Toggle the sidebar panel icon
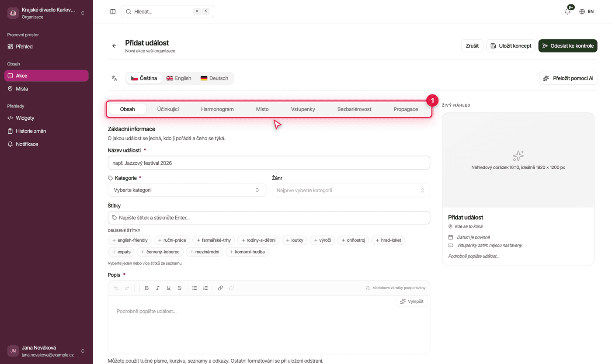612x364 pixels. tap(113, 12)
